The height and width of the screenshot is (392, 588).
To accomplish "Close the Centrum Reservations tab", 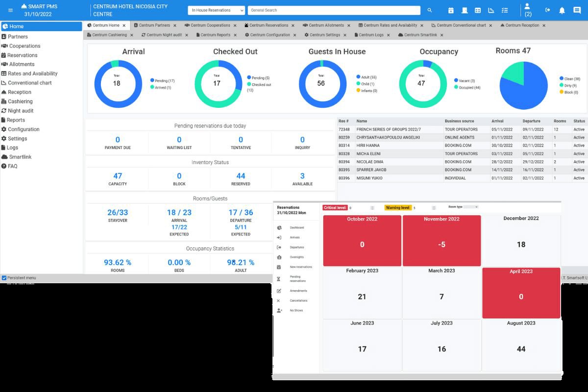I will tap(293, 25).
